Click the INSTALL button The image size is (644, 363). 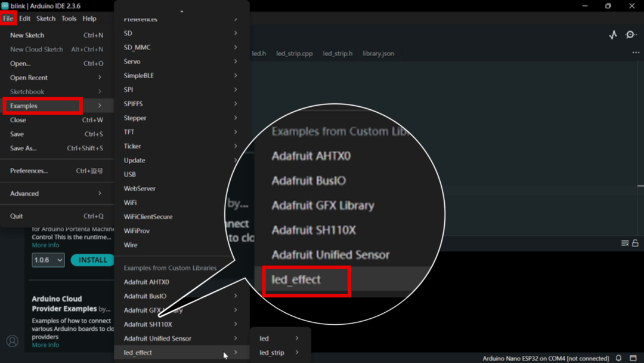click(93, 260)
